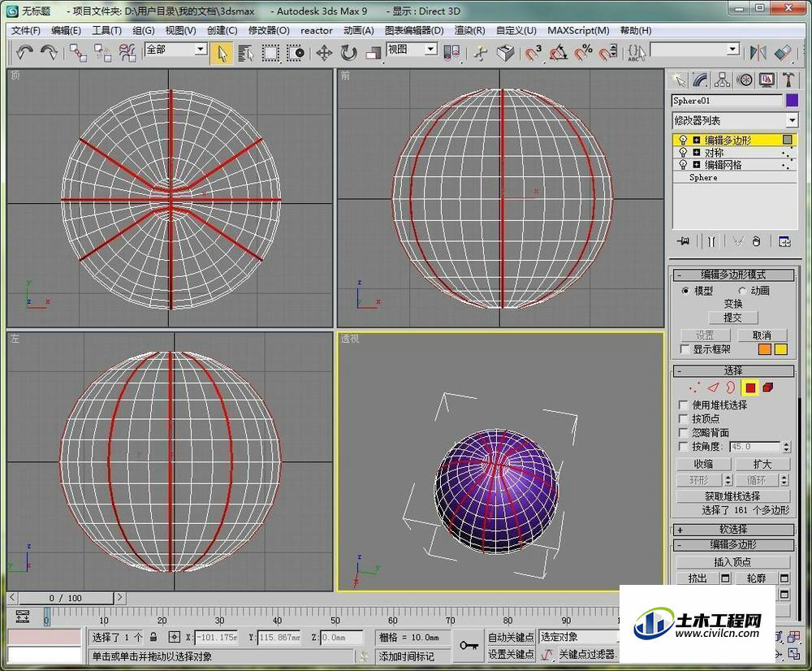Activate the Select and Rotate tool
Viewport: 812px width, 671px height.
[349, 53]
